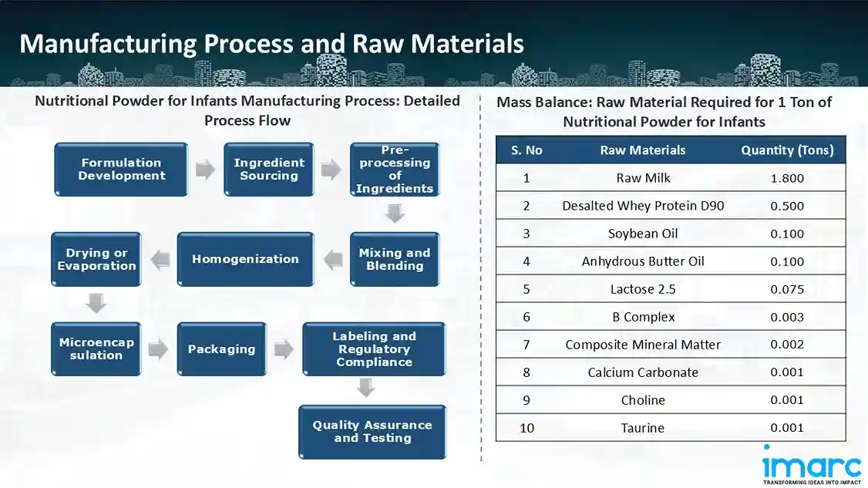This screenshot has height=488, width=868.
Task: Click arrow between Homogenization and Drying or Evaporation
Action: 160,260
